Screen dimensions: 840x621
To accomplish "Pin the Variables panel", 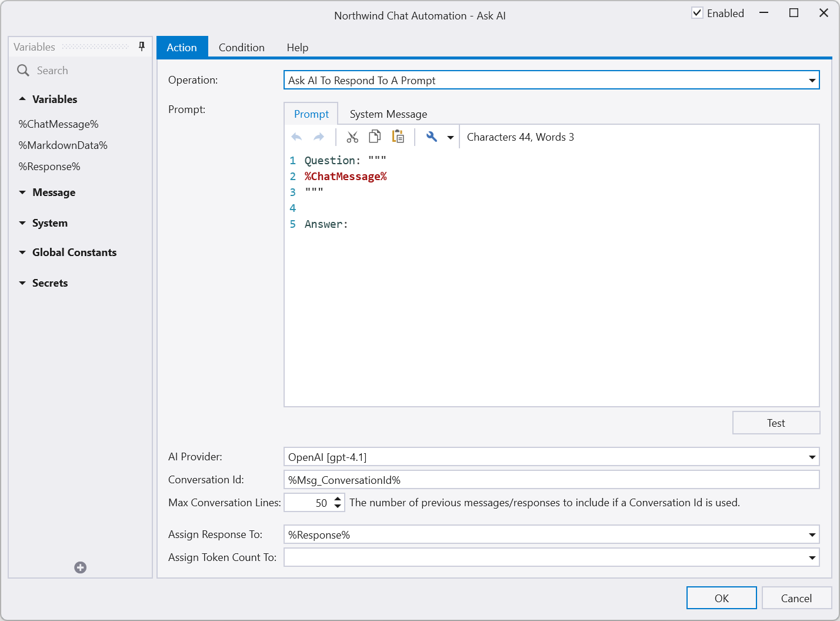I will pos(142,47).
